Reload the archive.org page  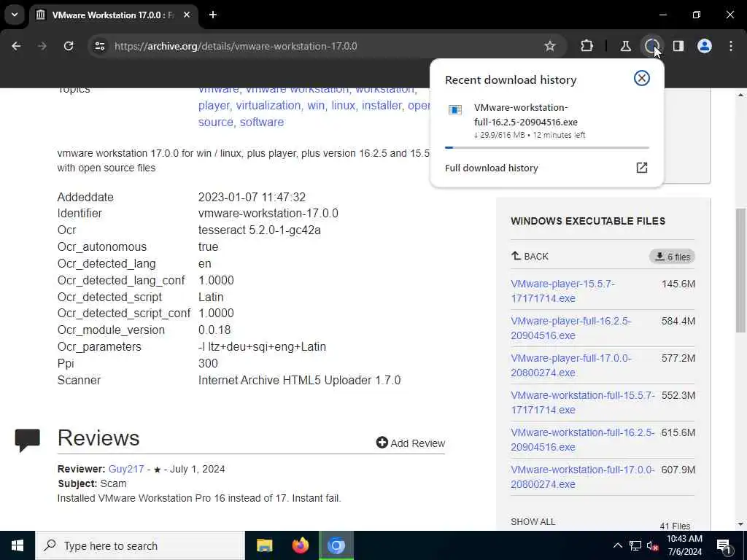coord(69,46)
